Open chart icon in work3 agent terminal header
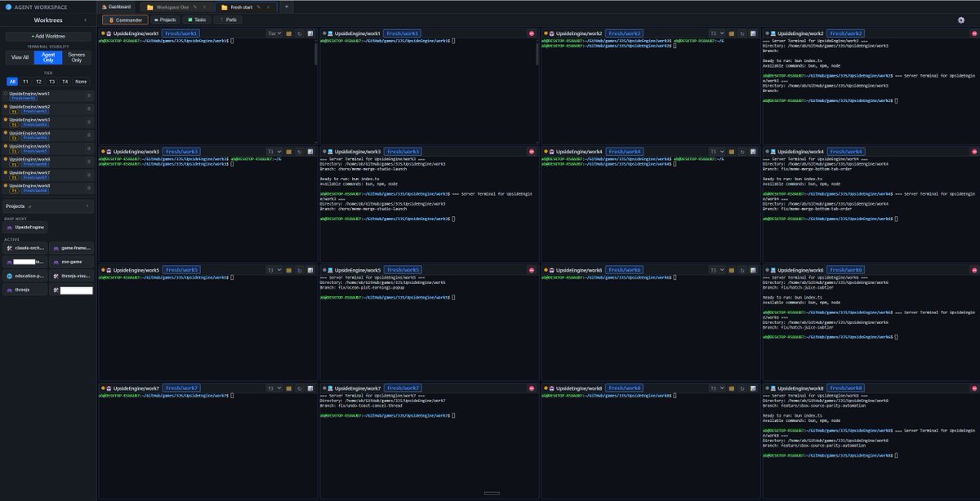This screenshot has width=980, height=501. click(310, 151)
